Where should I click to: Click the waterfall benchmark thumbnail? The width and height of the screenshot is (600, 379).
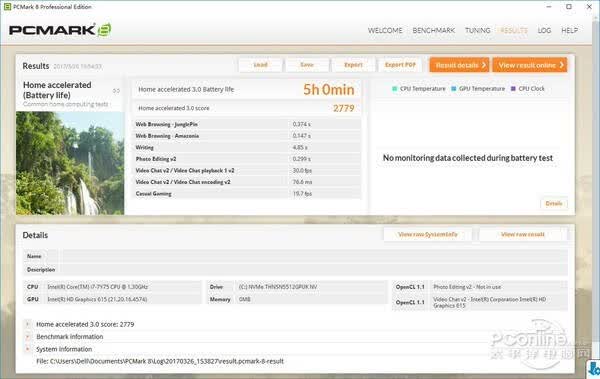(70, 163)
